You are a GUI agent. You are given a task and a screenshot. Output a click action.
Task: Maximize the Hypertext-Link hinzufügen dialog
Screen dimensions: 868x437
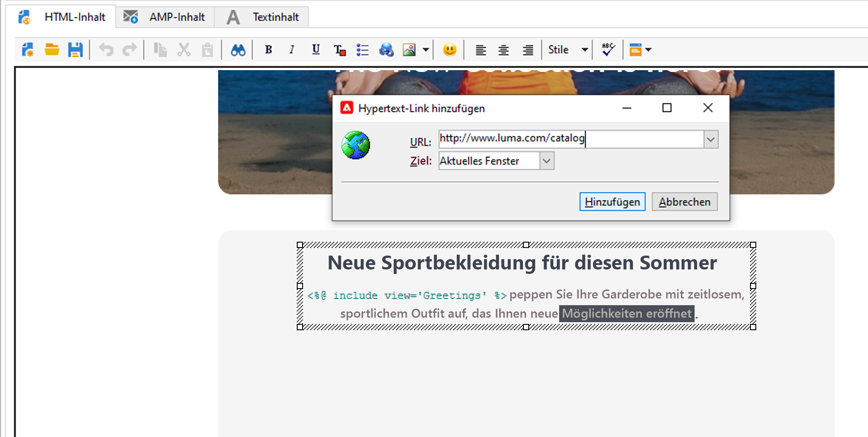click(x=667, y=108)
